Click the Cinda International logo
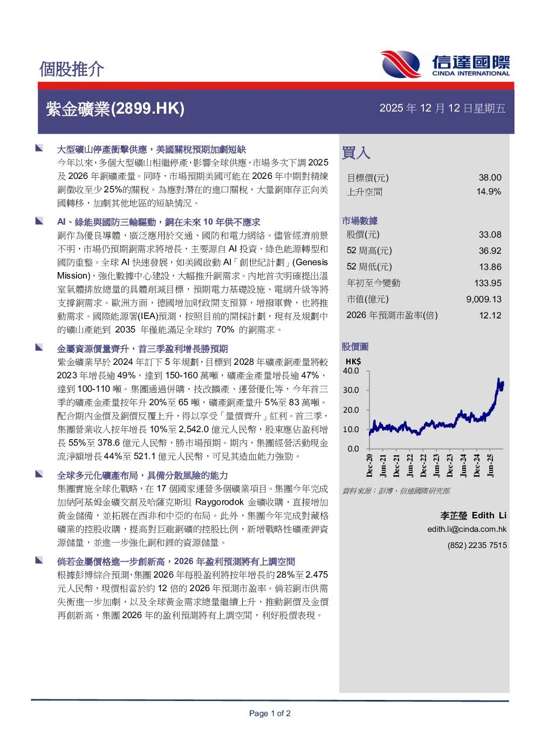 tap(444, 64)
